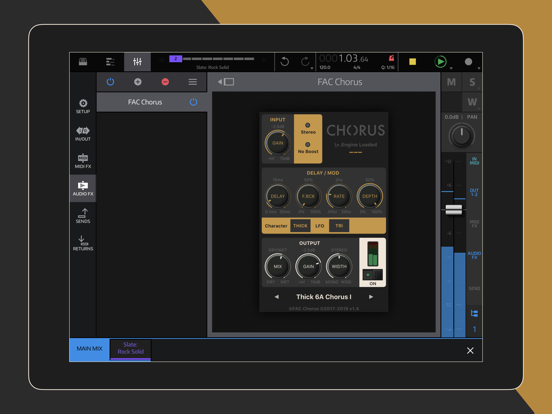Collapse plugin view with the left arrow panel icon
Screen dimensions: 552x414
226,82
